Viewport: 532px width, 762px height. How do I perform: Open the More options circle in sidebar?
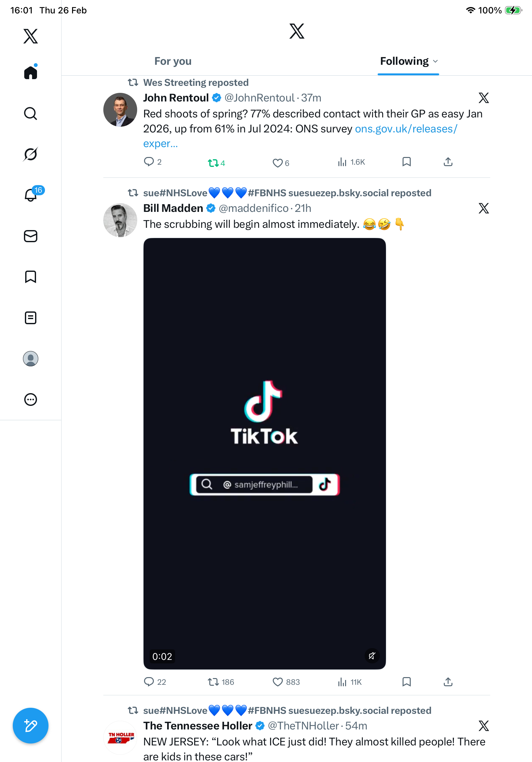tap(31, 399)
